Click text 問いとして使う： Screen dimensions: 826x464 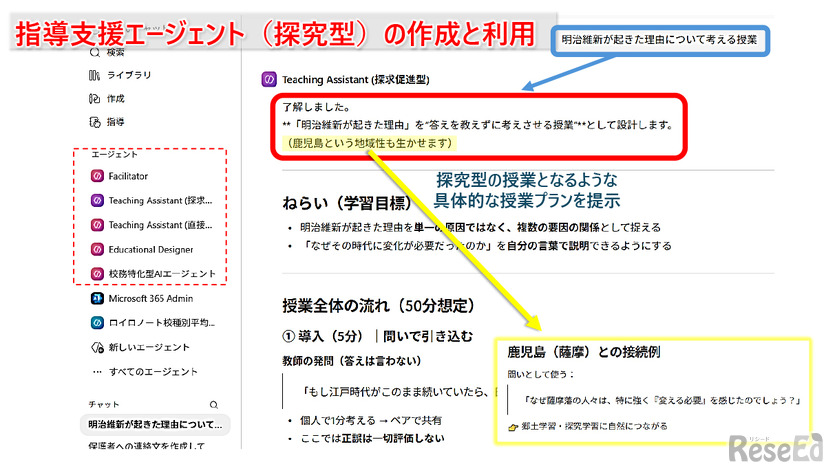click(x=541, y=374)
